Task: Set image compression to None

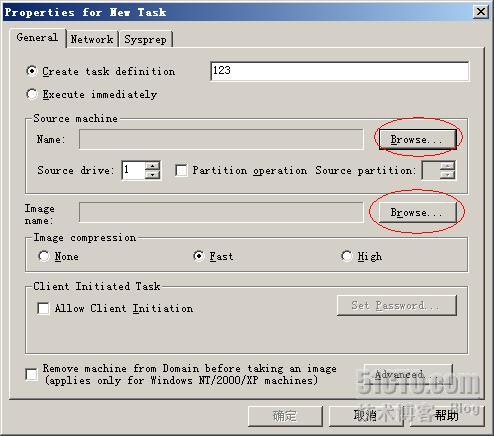Action: [x=44, y=256]
